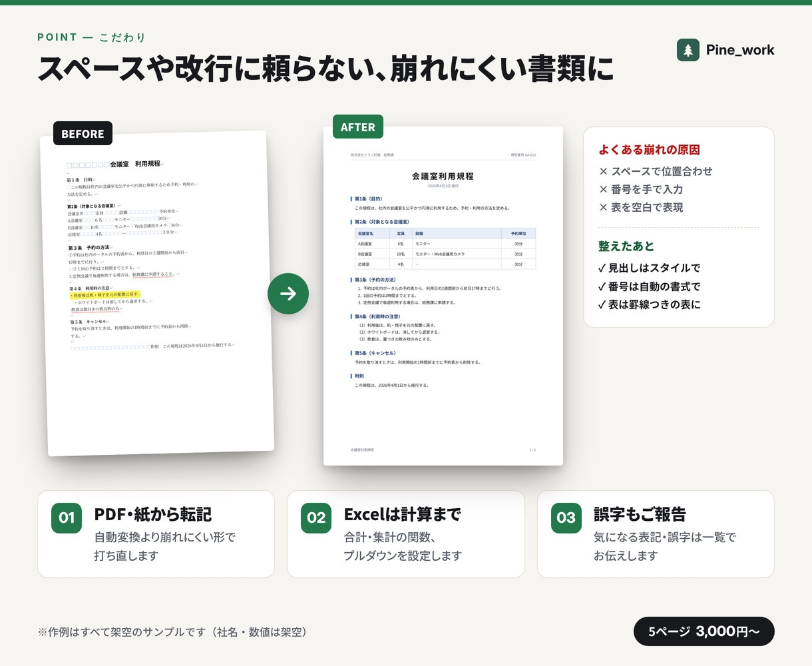Image resolution: width=812 pixels, height=666 pixels.
Task: Click the 整えたあと heading
Action: click(626, 246)
